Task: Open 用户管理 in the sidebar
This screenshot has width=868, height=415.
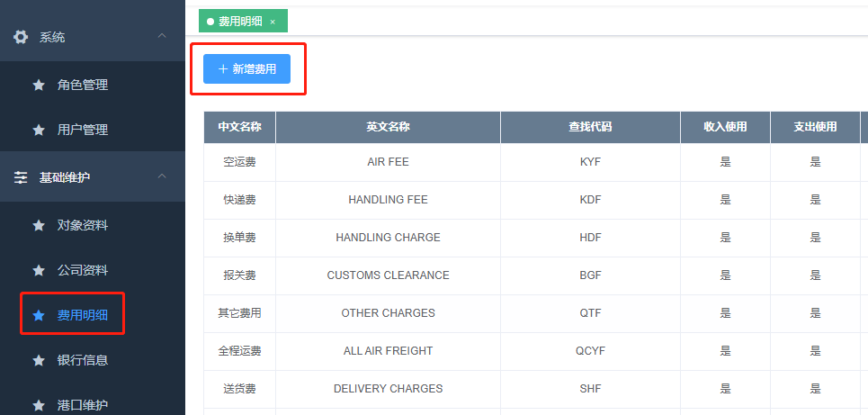Action: click(83, 130)
